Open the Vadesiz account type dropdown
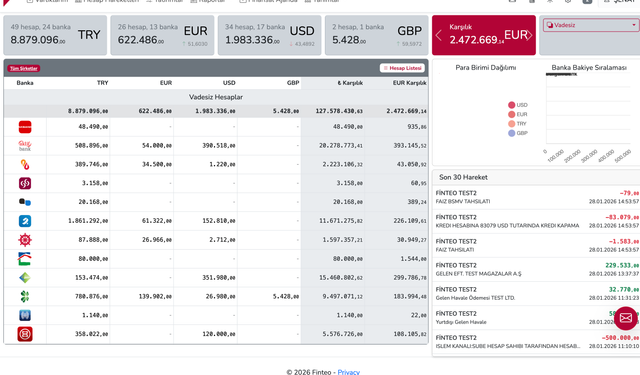 591,25
